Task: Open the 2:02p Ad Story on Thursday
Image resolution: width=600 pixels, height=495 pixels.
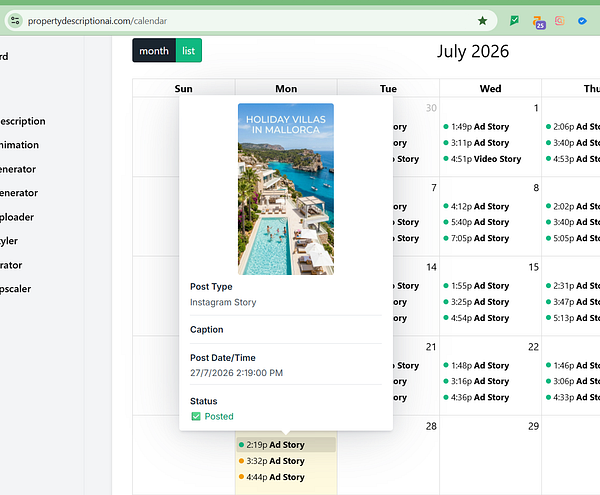Action: (572, 206)
